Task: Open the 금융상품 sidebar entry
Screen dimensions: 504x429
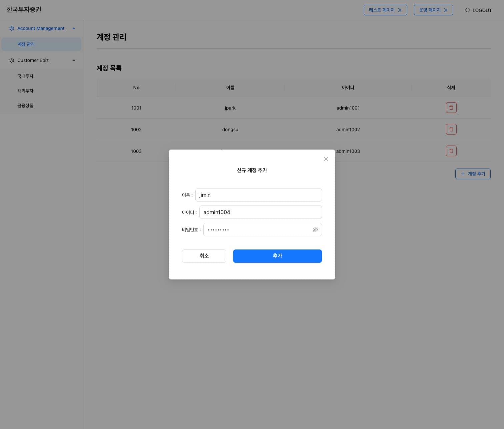Action: (x=25, y=106)
